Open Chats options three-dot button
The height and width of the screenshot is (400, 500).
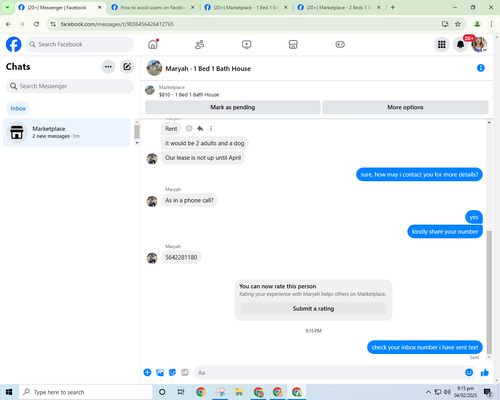[108, 67]
